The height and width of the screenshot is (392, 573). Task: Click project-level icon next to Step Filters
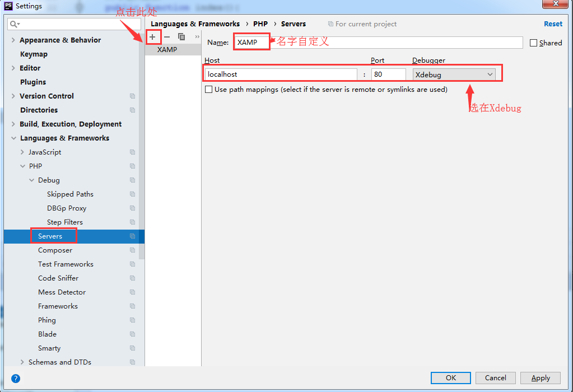point(132,222)
